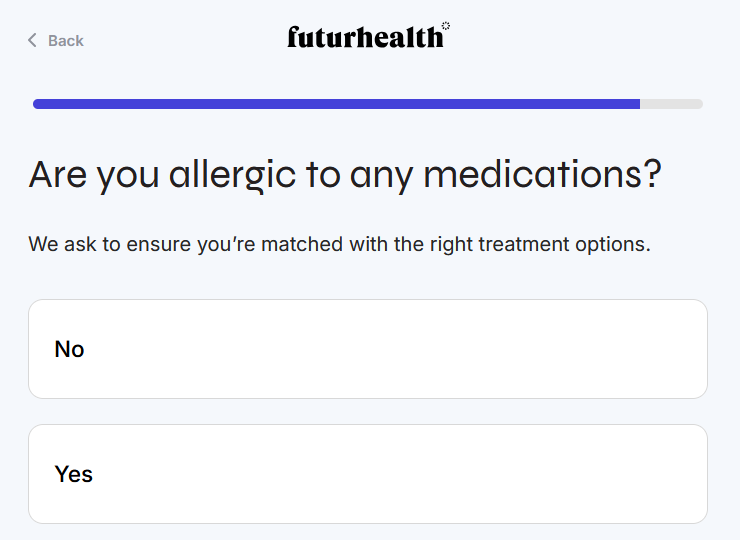
Task: Click the back chevron arrow icon
Action: 32,40
